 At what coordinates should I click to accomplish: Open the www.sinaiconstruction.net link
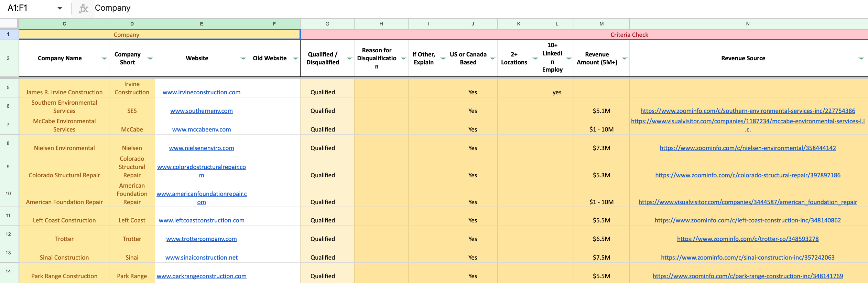pos(202,258)
